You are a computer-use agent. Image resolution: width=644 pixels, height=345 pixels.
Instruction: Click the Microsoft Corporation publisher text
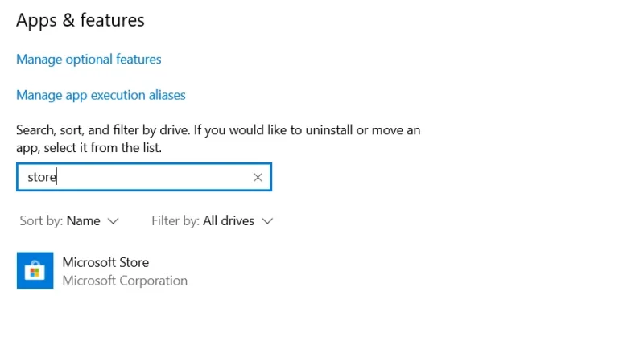pos(125,281)
